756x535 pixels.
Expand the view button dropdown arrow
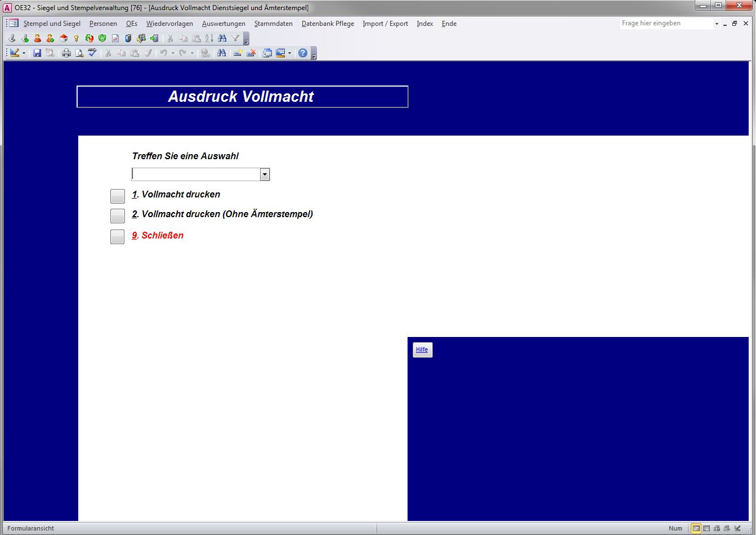24,53
